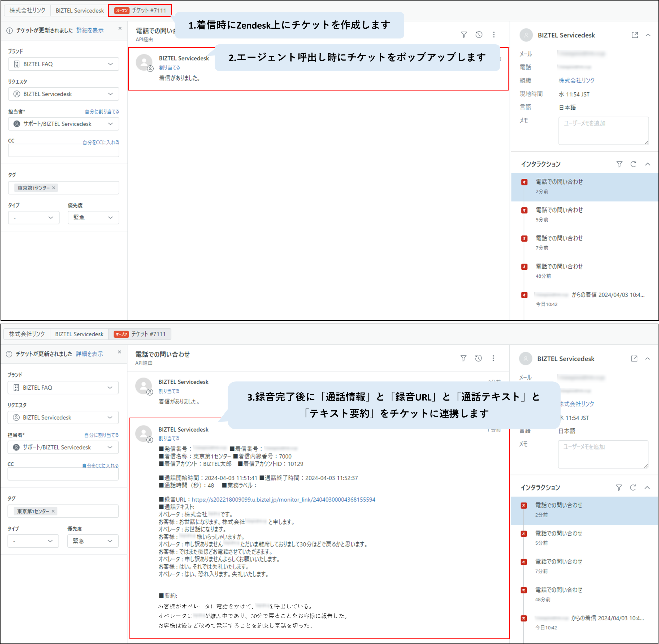Viewport: 659px width, 644px height.
Task: Filter the インタラクション list in upper screenshot
Action: point(619,164)
